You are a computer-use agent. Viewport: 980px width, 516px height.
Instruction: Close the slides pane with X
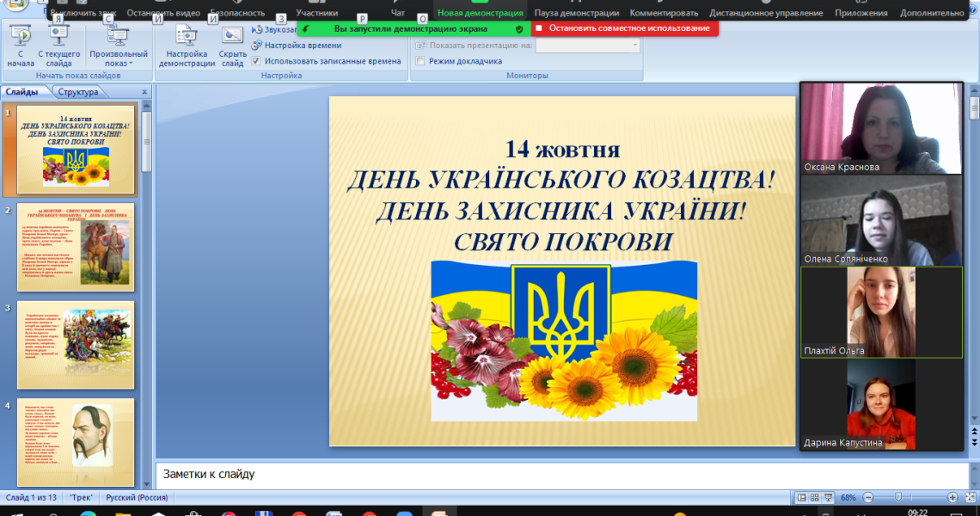(144, 92)
